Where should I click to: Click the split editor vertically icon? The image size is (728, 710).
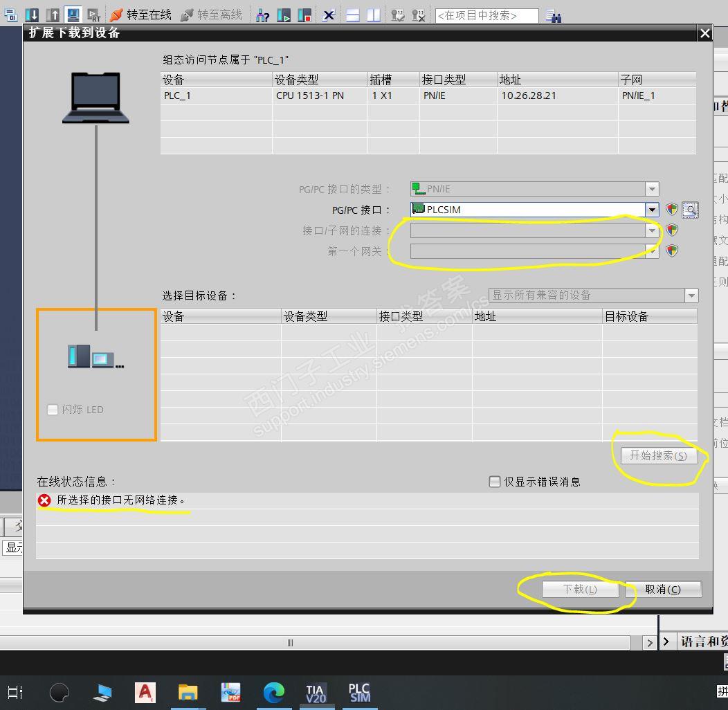(373, 15)
